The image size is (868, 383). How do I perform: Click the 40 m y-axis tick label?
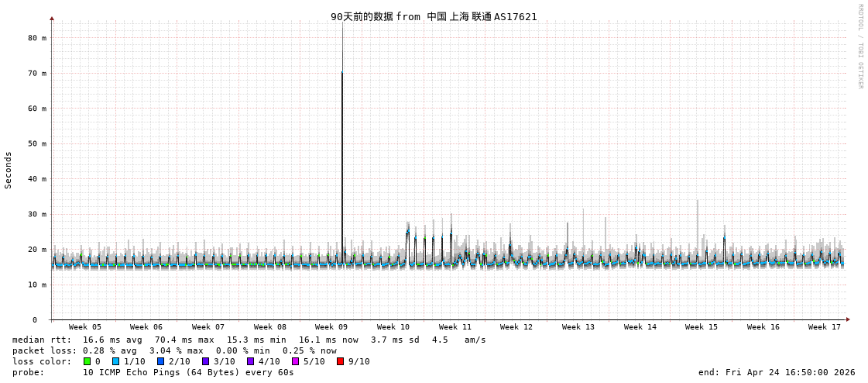click(x=37, y=179)
